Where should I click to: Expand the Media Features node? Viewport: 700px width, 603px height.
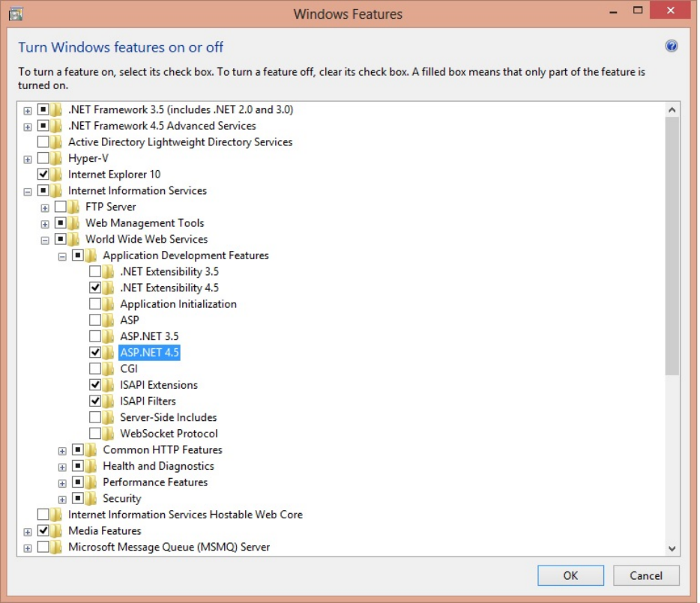(28, 532)
